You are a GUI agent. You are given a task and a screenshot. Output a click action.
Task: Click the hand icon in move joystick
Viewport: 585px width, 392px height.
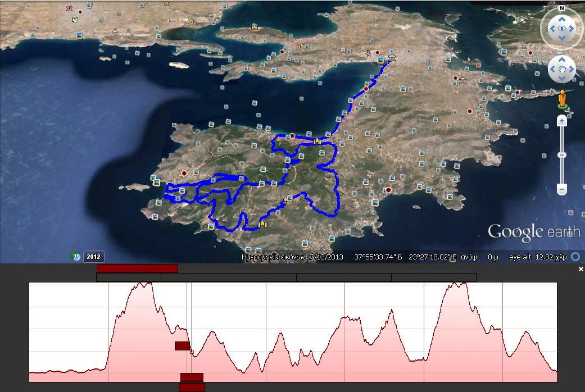coord(561,69)
